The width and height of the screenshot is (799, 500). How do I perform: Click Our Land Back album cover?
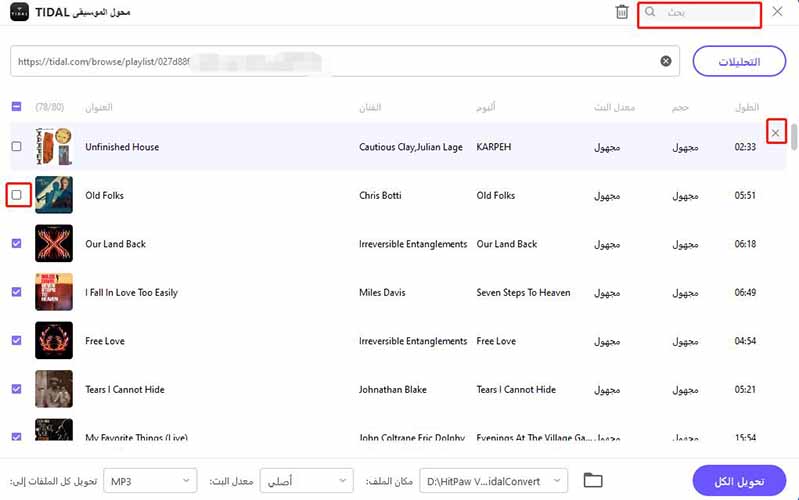click(x=54, y=243)
